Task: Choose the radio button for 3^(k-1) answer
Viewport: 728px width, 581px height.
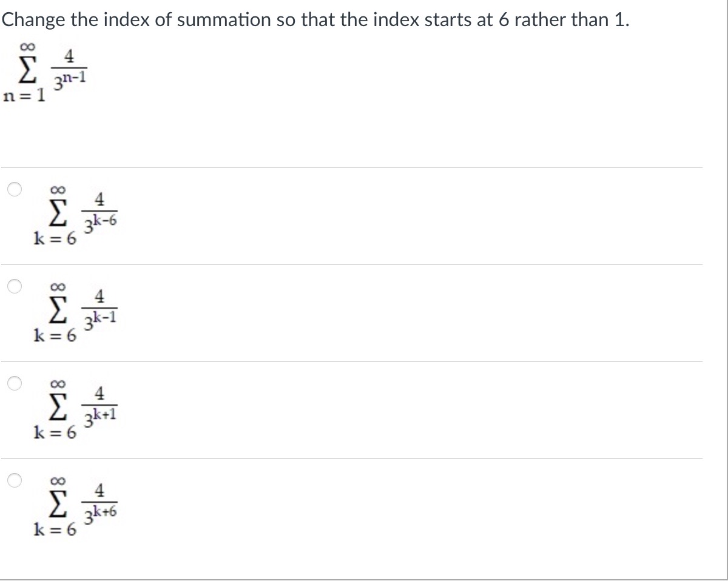Action: point(13,286)
